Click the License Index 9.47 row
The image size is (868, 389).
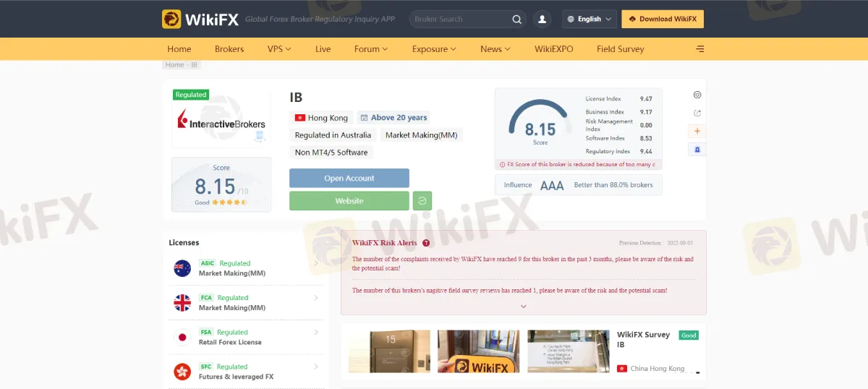[619, 99]
